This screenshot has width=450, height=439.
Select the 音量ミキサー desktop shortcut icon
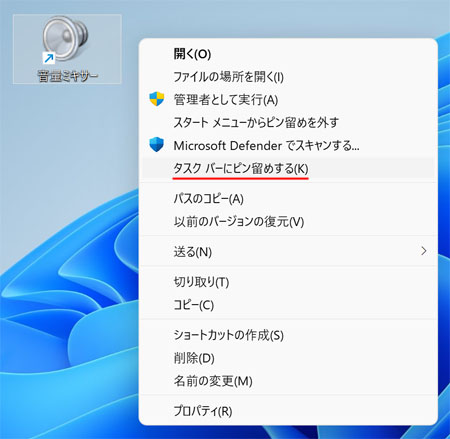tap(67, 49)
